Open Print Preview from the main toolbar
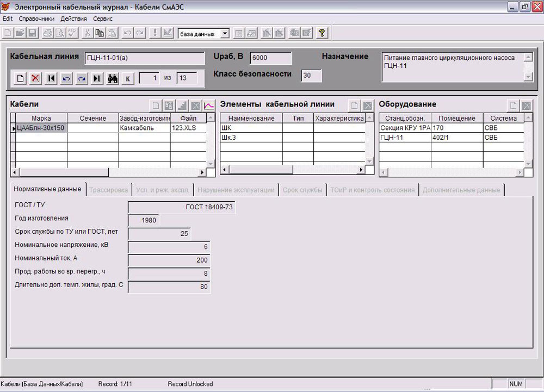This screenshot has height=392, width=544. click(60, 33)
